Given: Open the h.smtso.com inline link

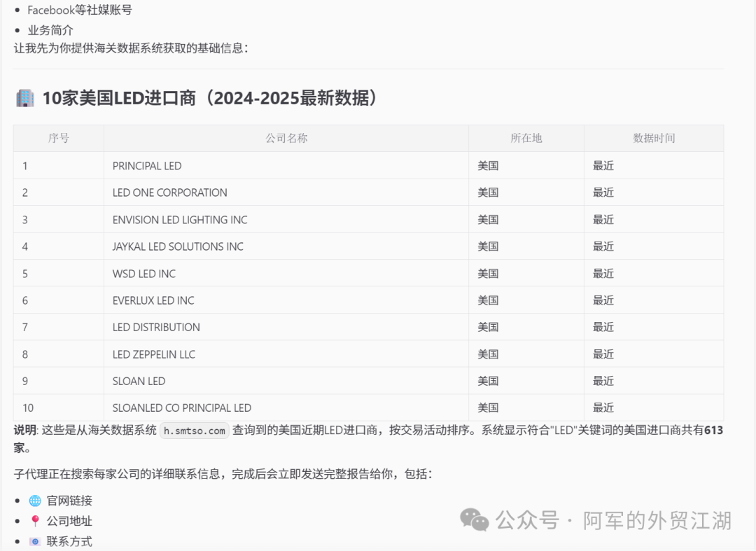Looking at the screenshot, I should tap(194, 431).
